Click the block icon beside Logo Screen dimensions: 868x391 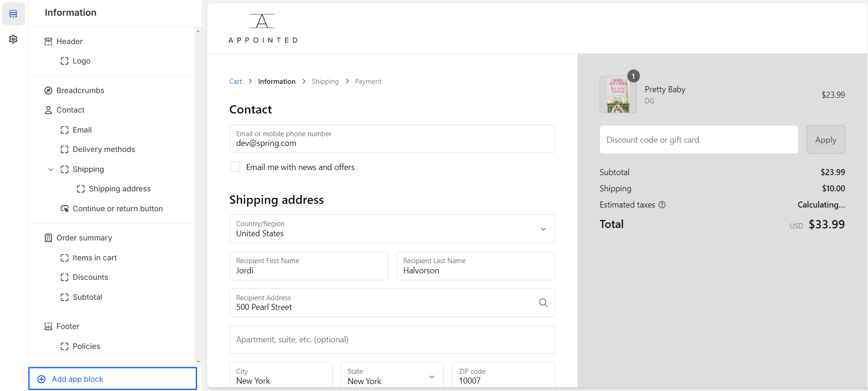click(64, 61)
